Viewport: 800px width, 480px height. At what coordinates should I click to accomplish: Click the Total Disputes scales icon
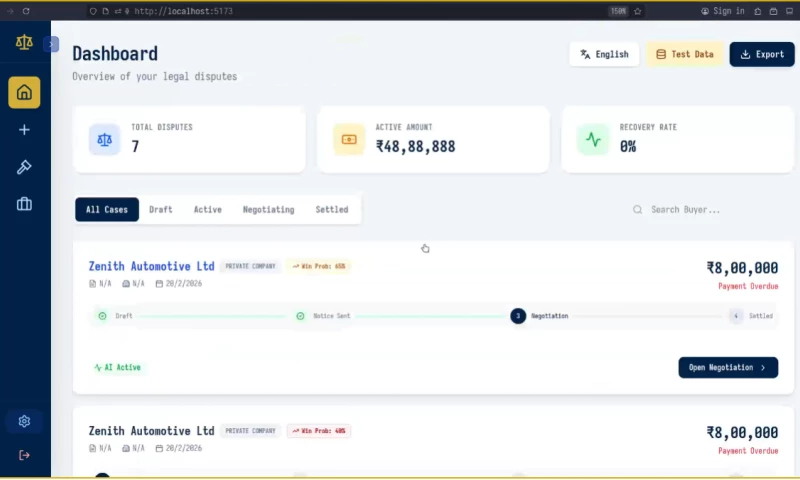[x=105, y=139]
